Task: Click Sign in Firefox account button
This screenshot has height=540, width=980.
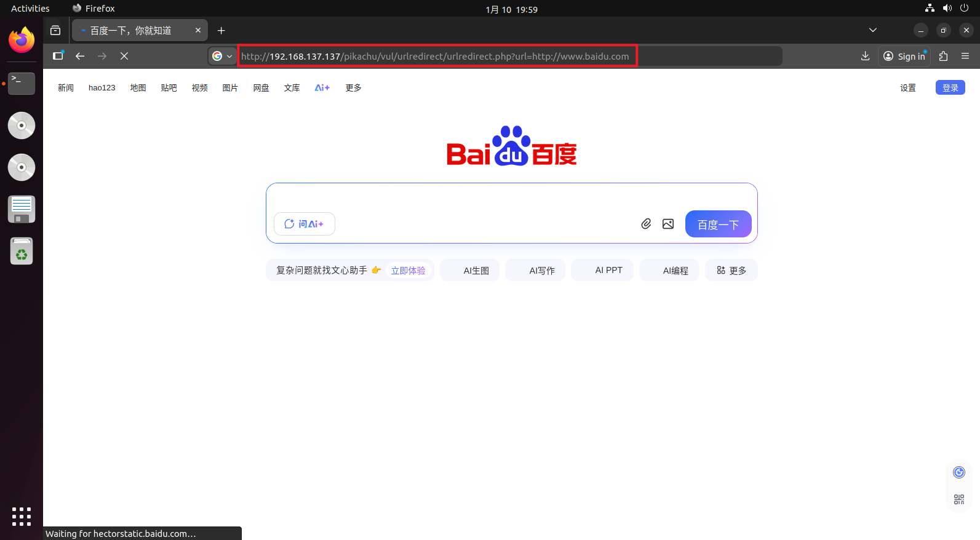Action: pyautogui.click(x=904, y=56)
